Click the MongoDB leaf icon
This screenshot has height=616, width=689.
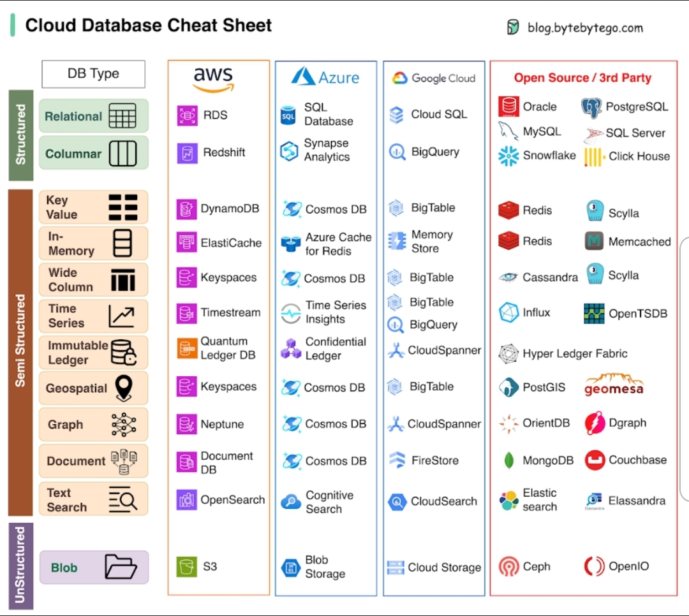pyautogui.click(x=509, y=460)
